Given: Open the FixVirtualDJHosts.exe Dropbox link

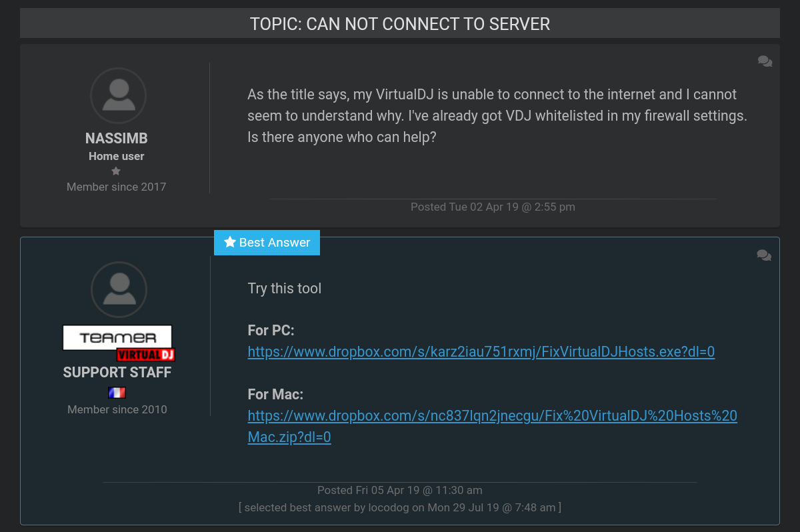Looking at the screenshot, I should click(x=481, y=351).
